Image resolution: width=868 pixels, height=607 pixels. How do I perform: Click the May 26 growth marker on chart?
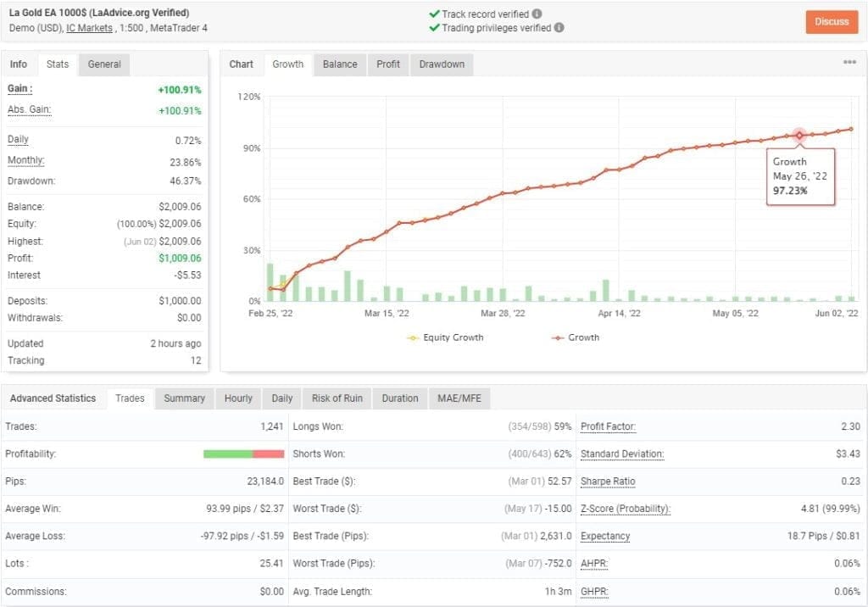(798, 136)
